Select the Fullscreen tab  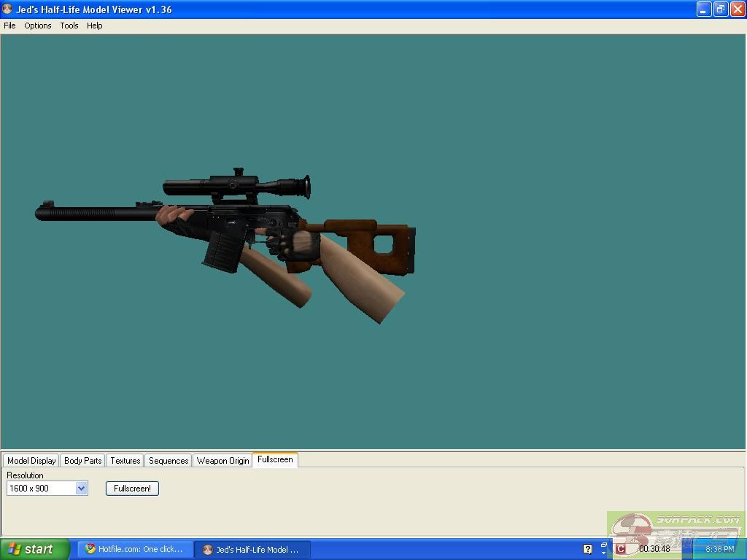click(275, 459)
